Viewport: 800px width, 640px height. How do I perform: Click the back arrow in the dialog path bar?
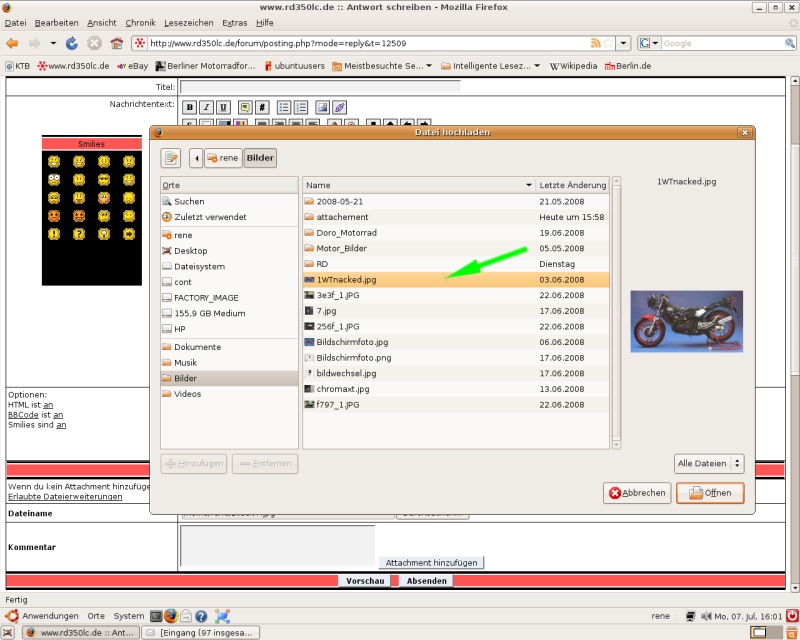click(x=196, y=158)
